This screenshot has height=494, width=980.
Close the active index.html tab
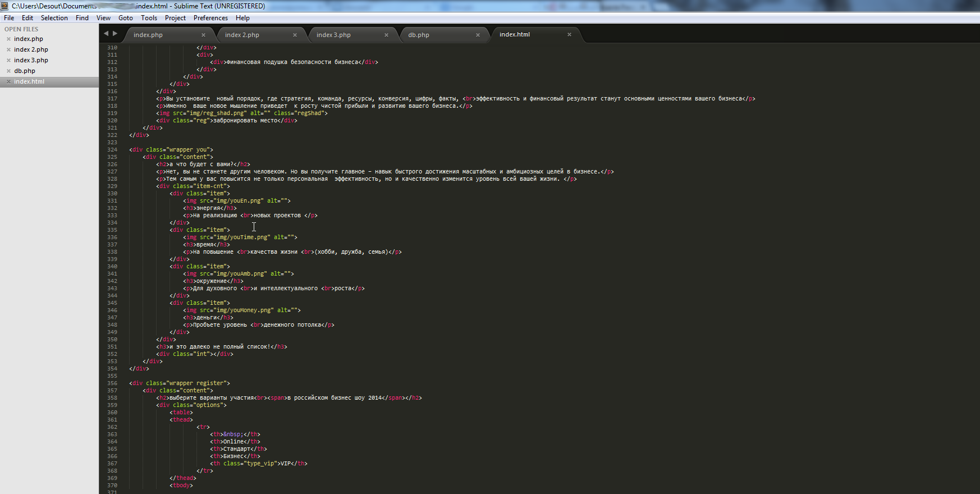[569, 34]
